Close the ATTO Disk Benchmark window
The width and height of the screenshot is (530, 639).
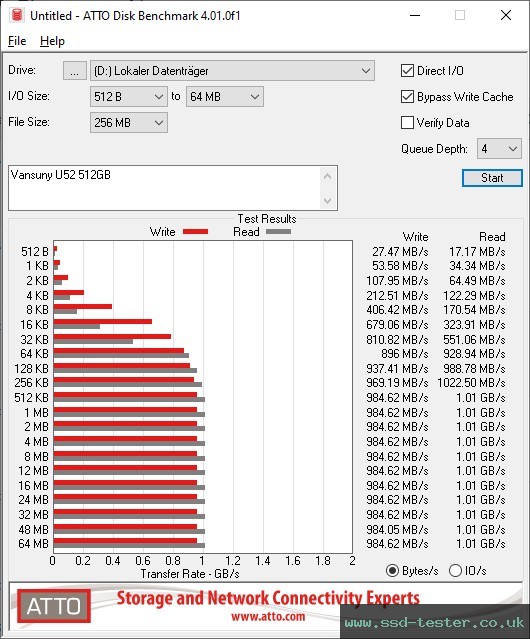(506, 15)
